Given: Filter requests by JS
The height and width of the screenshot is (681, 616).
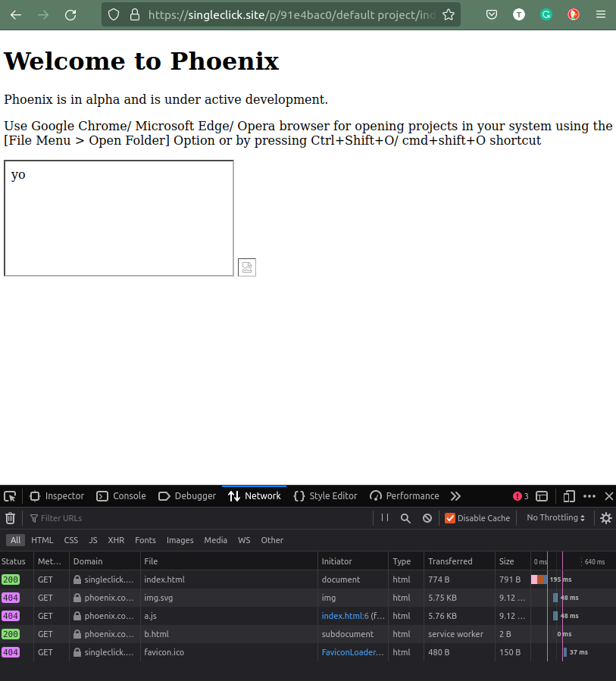Looking at the screenshot, I should pos(93,540).
